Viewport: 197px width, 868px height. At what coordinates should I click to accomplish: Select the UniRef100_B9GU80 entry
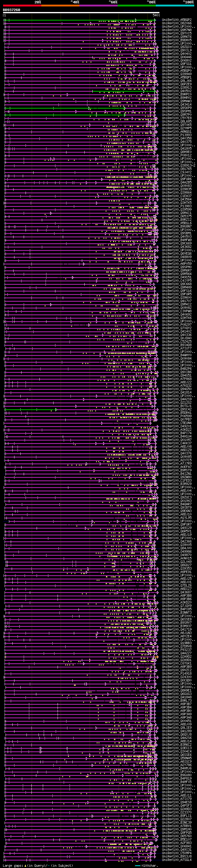click(x=177, y=775)
